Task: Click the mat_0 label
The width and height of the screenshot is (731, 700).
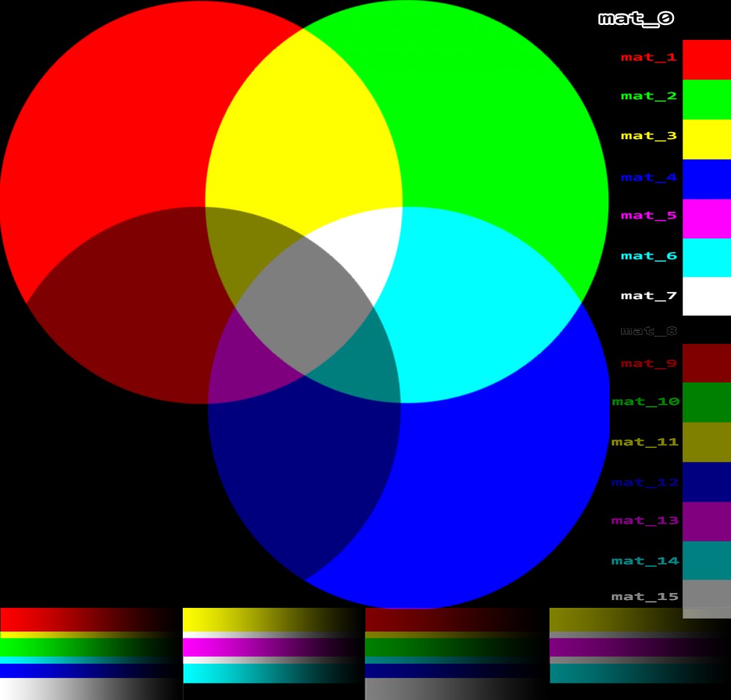Action: click(637, 18)
